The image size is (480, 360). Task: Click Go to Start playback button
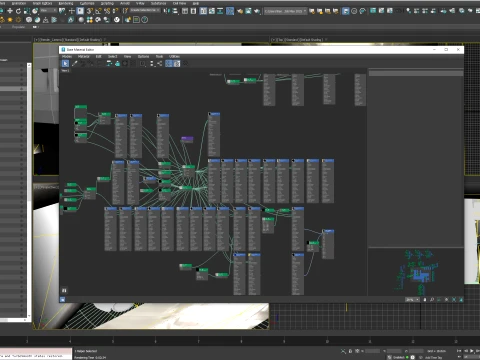(x=459, y=351)
